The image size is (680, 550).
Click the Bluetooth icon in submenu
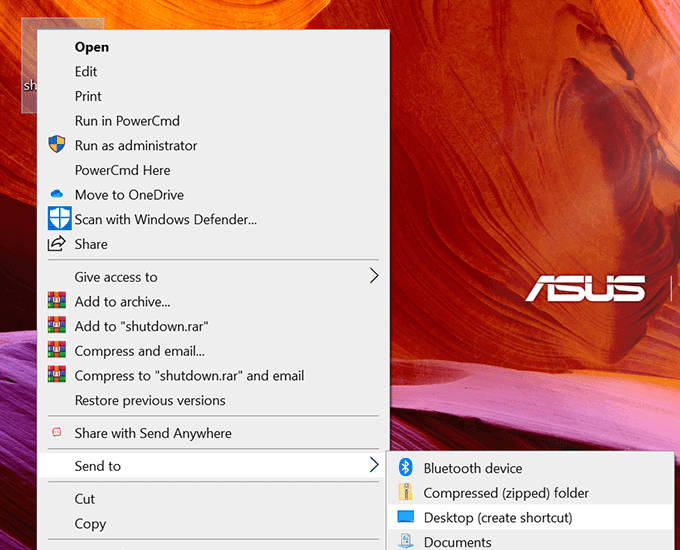click(x=405, y=467)
